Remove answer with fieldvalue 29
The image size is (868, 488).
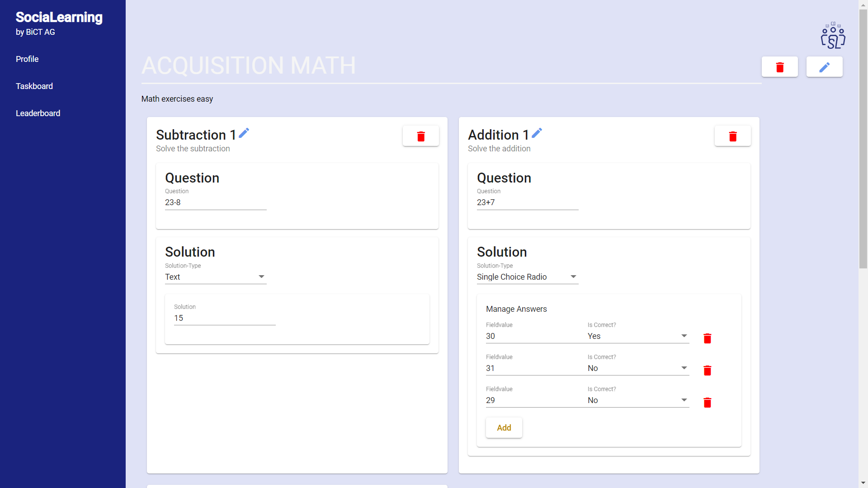[x=707, y=402]
